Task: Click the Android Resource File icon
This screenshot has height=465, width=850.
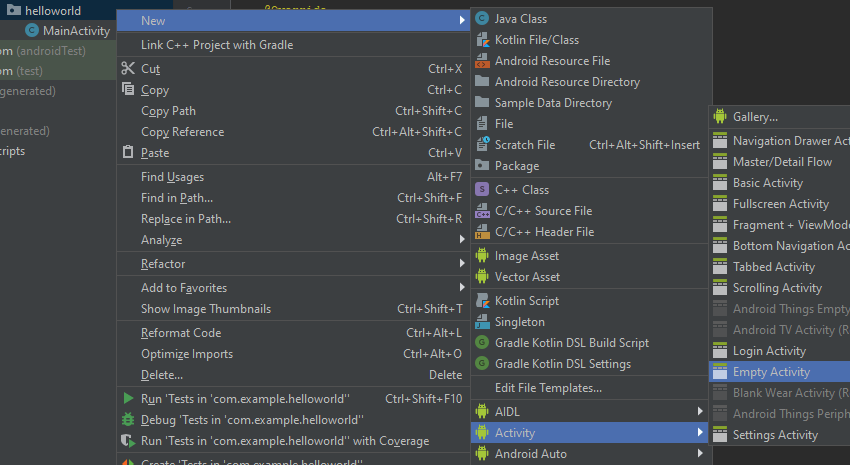Action: 482,61
